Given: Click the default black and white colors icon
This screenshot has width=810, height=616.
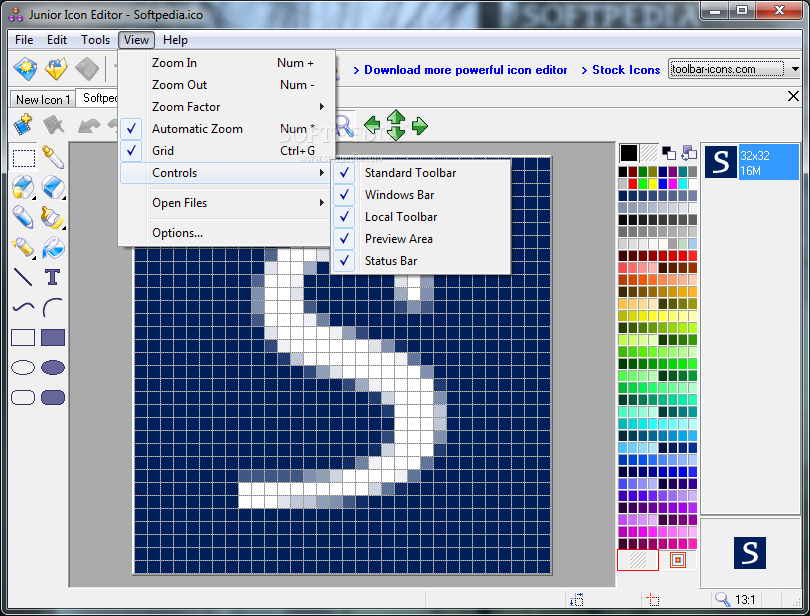Looking at the screenshot, I should [x=669, y=153].
